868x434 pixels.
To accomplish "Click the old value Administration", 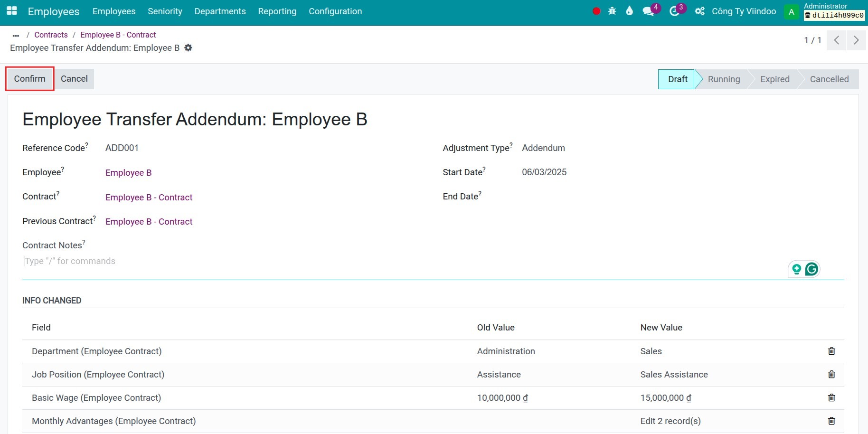I will (506, 351).
